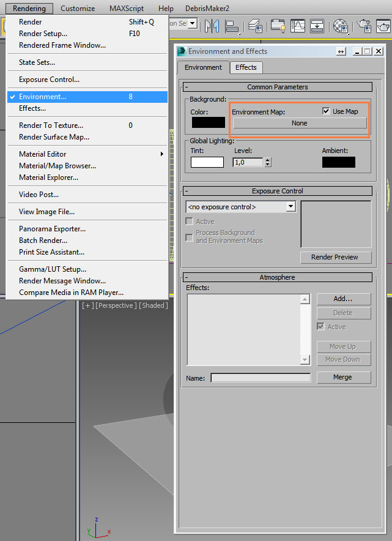Click the Merge button
The width and height of the screenshot is (392, 541).
point(344,377)
